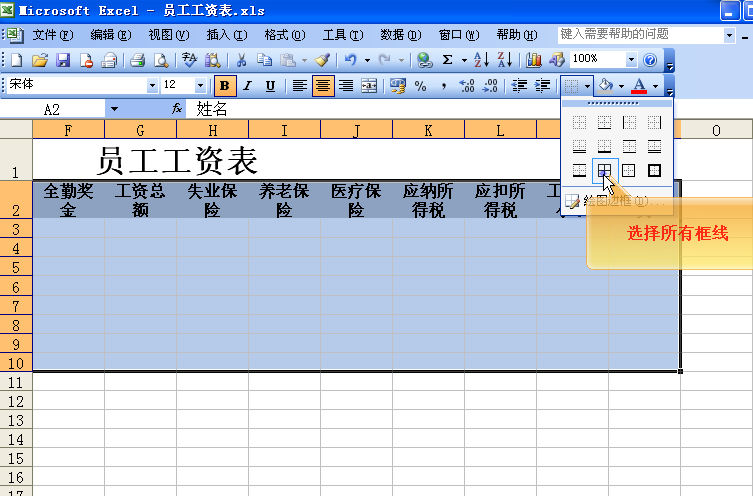Screen dimensions: 753x496
Task: Open Print Preview magnifier icon
Action: pyautogui.click(x=160, y=60)
